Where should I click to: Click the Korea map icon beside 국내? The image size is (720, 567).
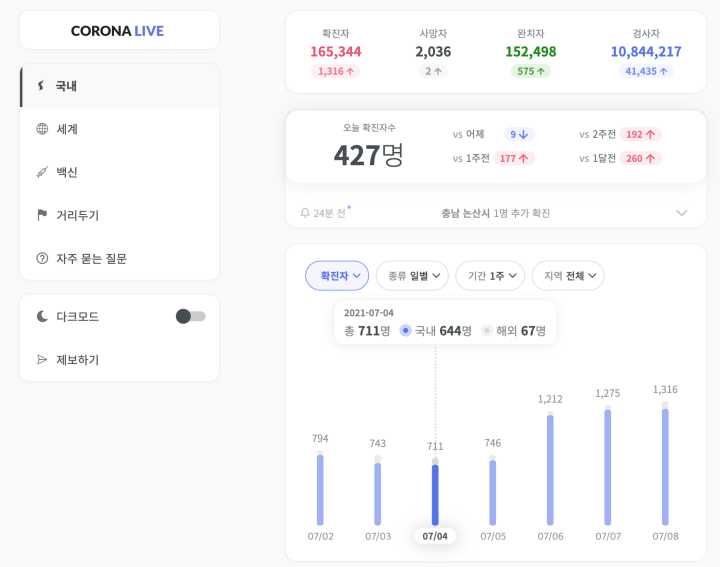pos(41,85)
